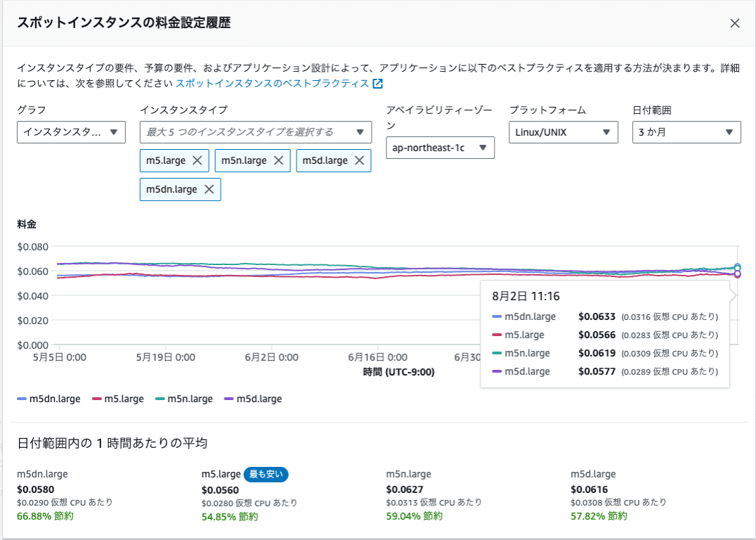
Task: Click the $0.0313 仮想 CPU あたり text
Action: 434,502
